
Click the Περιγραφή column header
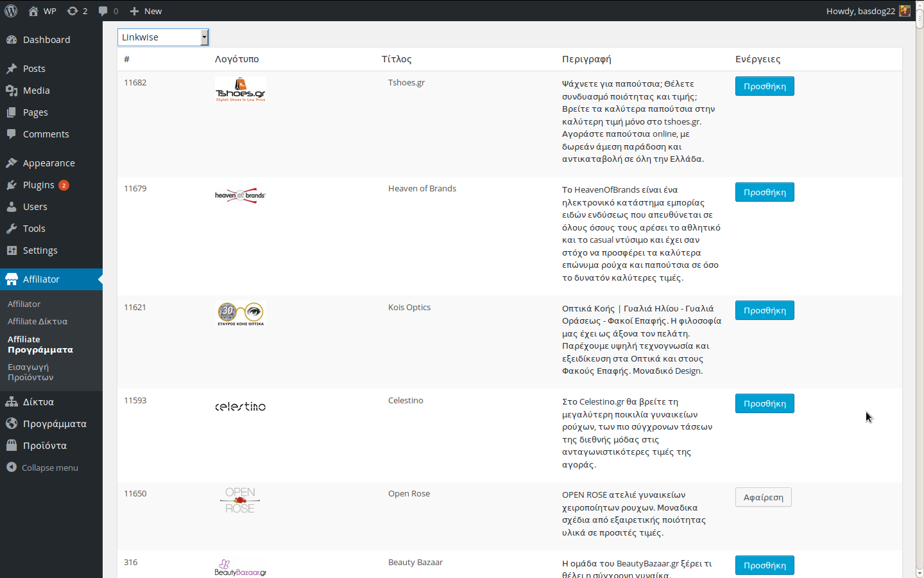click(x=586, y=59)
